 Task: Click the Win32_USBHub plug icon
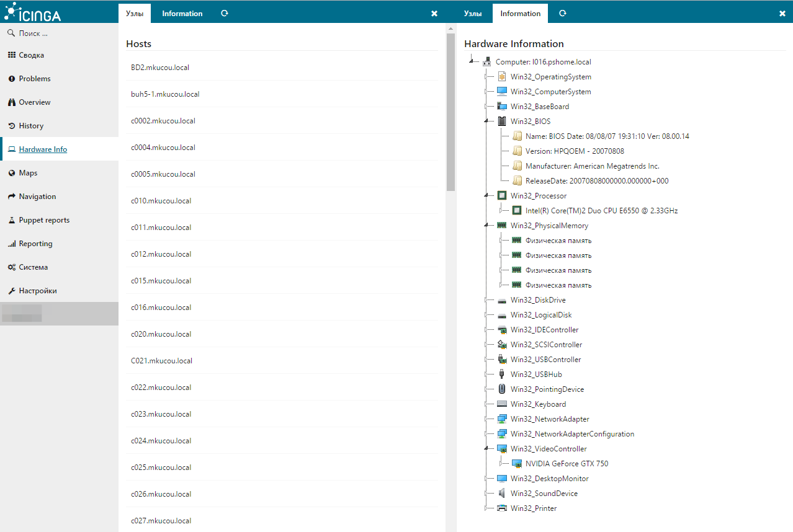coord(502,375)
